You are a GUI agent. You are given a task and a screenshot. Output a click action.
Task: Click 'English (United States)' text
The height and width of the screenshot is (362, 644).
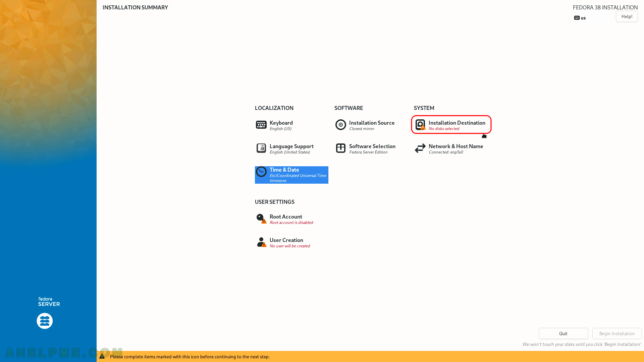[x=290, y=152]
